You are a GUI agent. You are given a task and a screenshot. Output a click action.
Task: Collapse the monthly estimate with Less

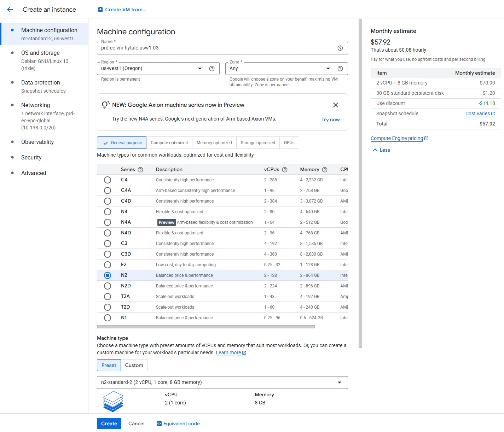(381, 150)
